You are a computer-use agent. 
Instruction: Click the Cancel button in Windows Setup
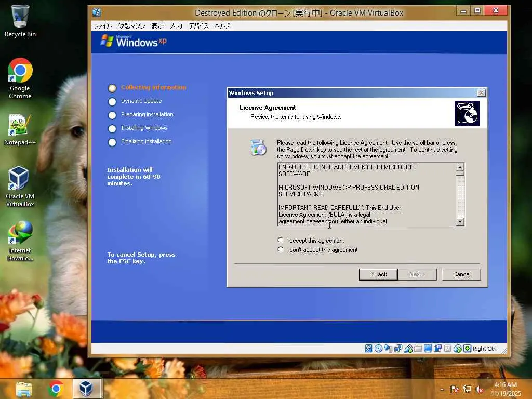click(x=461, y=274)
